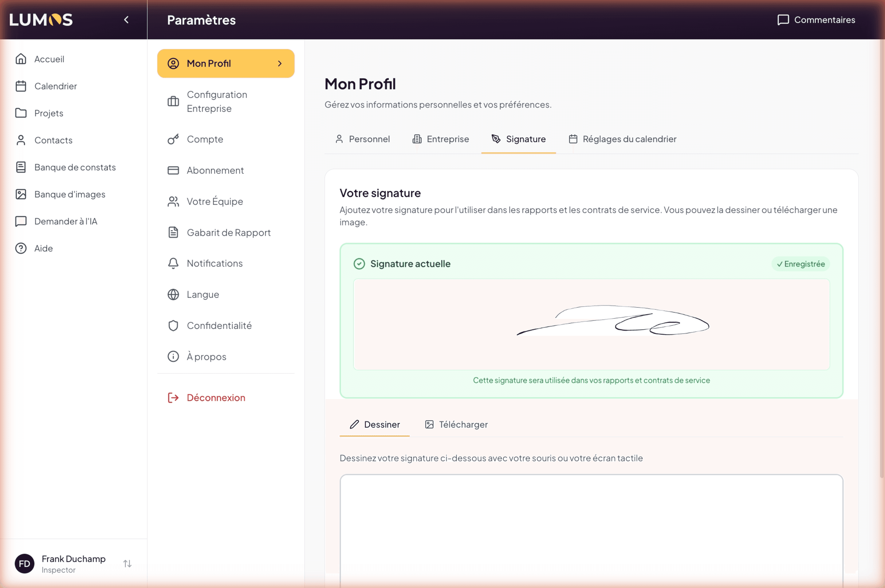Go to Abonnement settings
The height and width of the screenshot is (588, 885).
(x=226, y=170)
